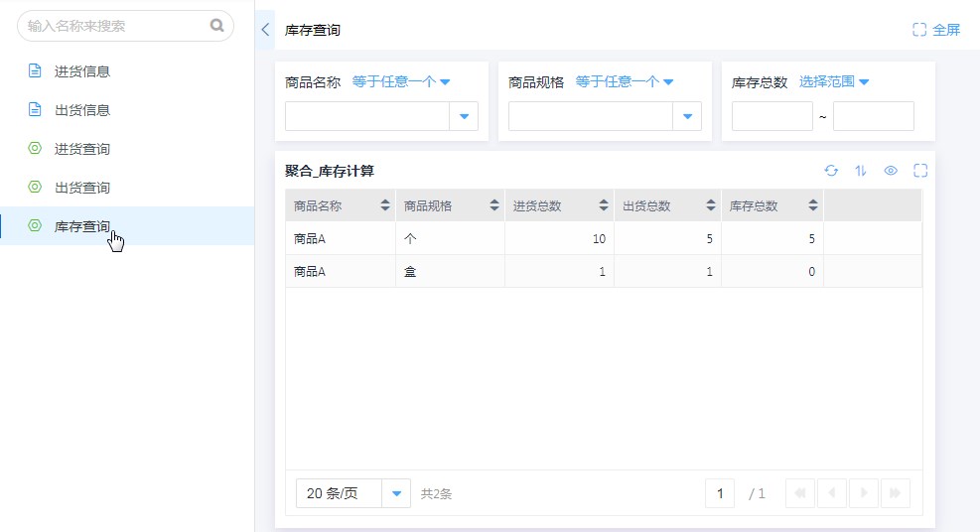Click the 等于任意一个 link beside 商品名称
This screenshot has width=980, height=532.
401,82
